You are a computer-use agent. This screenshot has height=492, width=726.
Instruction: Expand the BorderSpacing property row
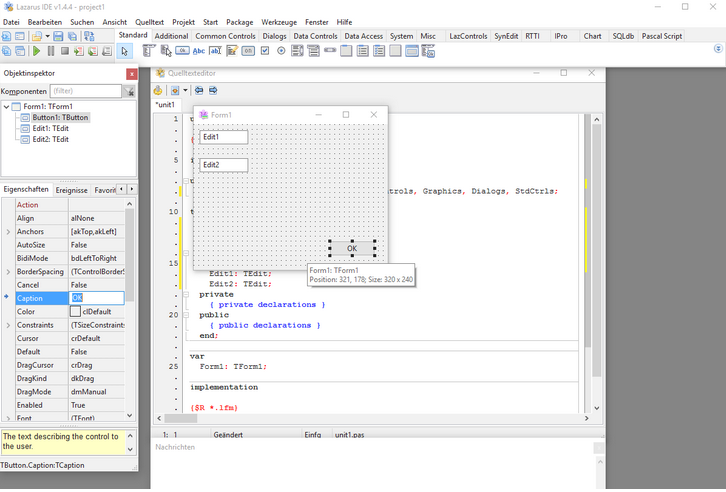[x=8, y=271]
